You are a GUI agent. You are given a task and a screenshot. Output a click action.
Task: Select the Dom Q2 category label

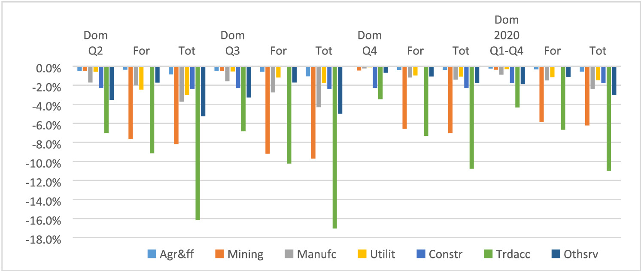click(x=96, y=43)
